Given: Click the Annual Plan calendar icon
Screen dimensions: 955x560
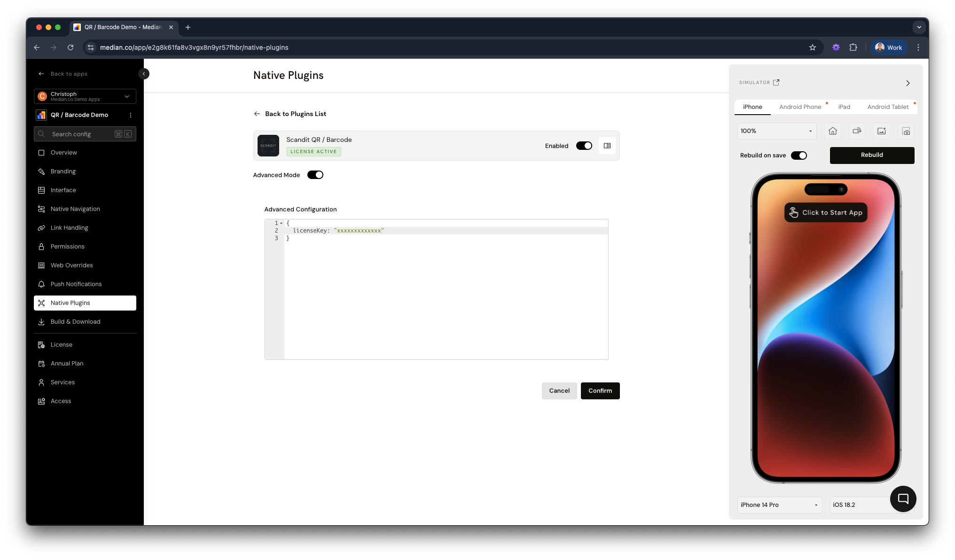Looking at the screenshot, I should 41,364.
